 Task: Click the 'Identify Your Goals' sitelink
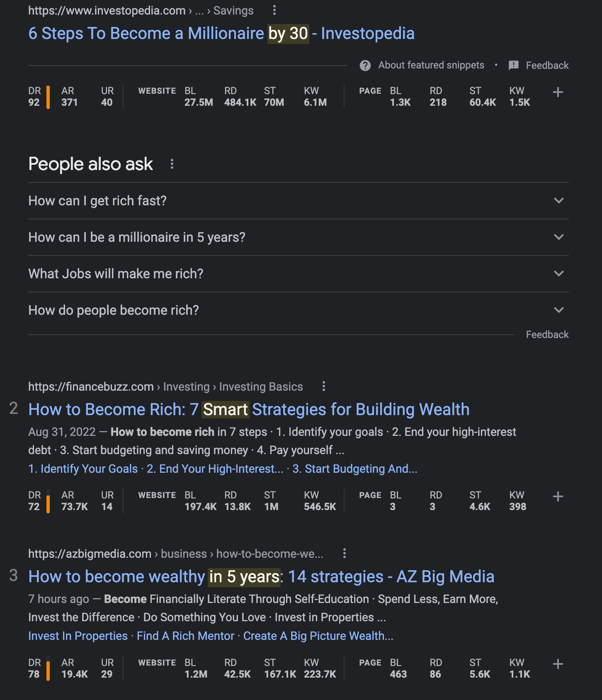point(83,469)
